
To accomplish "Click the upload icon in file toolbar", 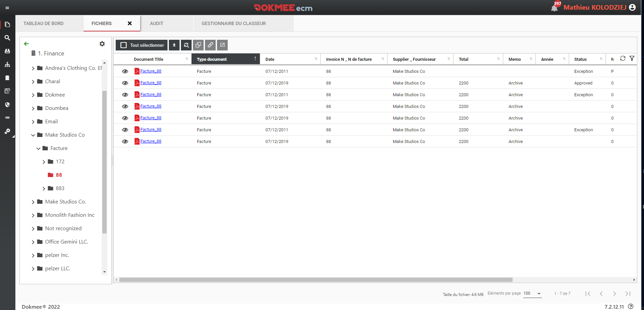I will (174, 45).
